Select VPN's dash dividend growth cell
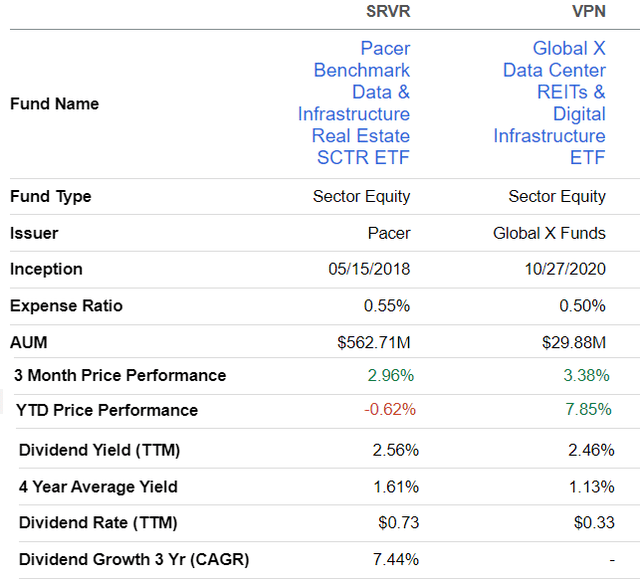640x581 pixels. click(x=612, y=560)
